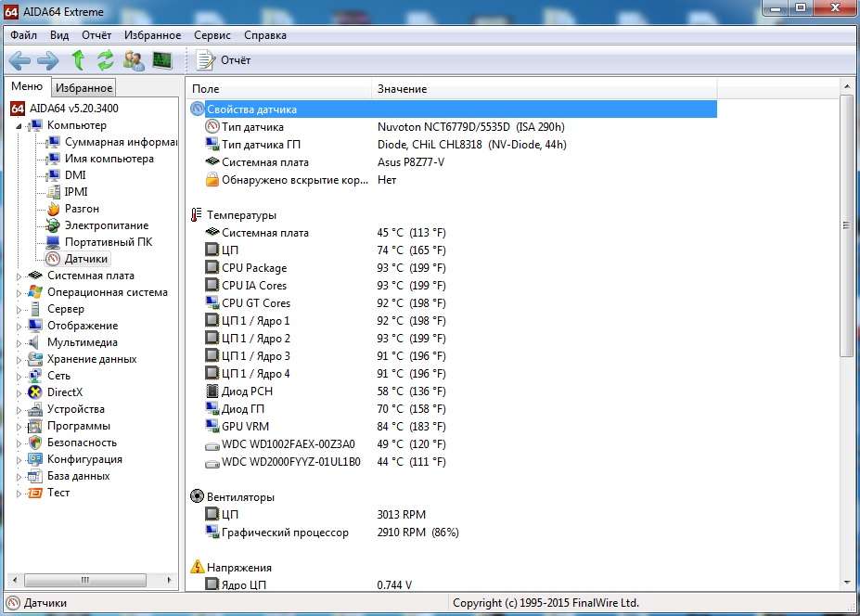Screen dimensions: 860x616
Task: Select Имя компьютера tree item
Action: point(109,159)
